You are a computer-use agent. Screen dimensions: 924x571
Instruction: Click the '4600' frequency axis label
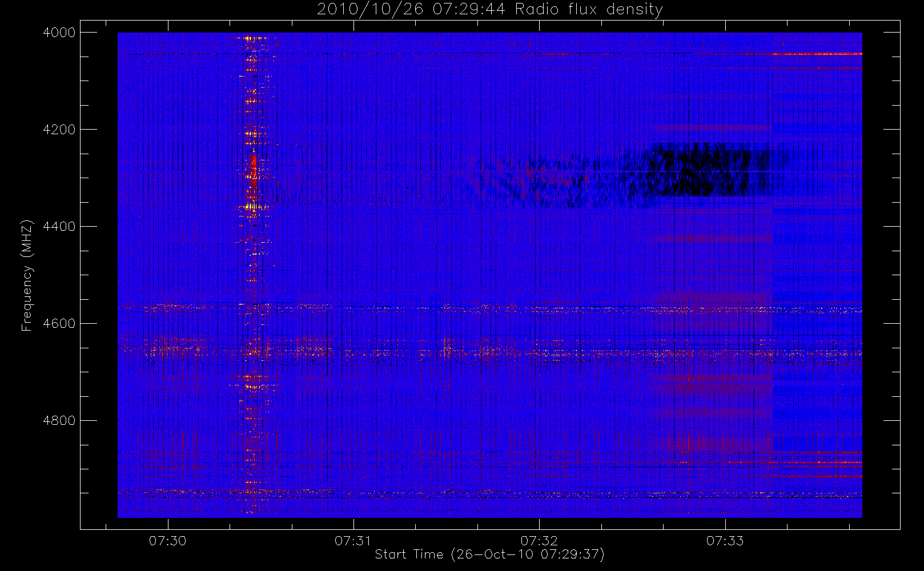59,324
